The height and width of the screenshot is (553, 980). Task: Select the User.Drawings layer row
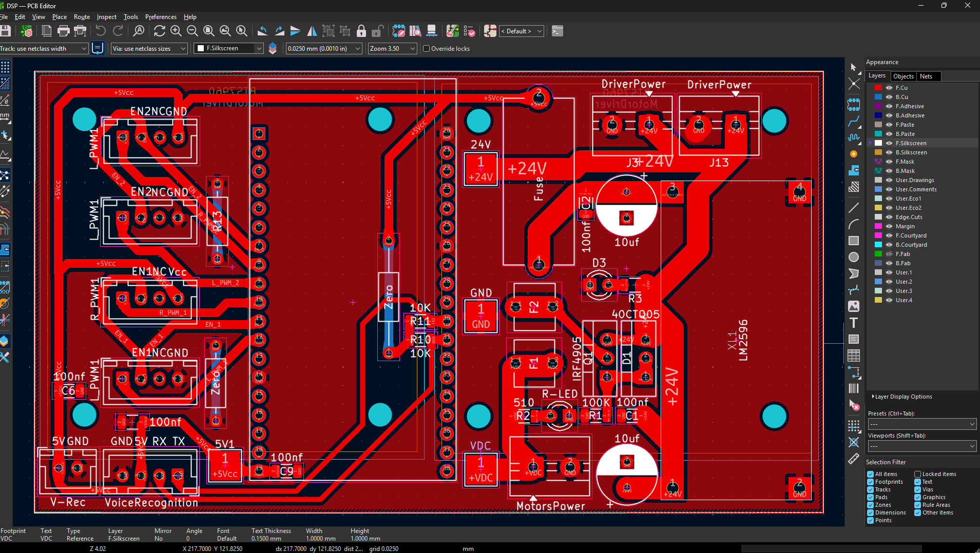pos(922,180)
